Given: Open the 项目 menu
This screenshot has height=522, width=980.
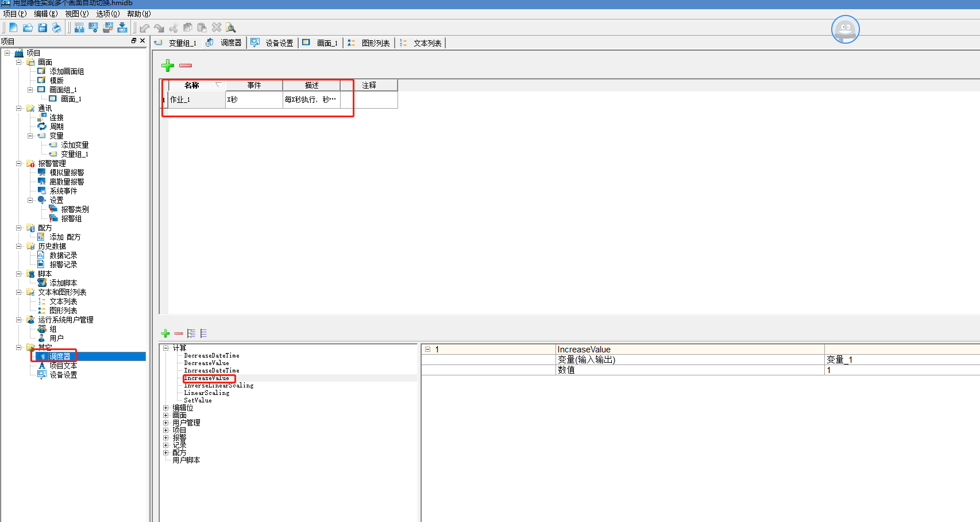Looking at the screenshot, I should pos(15,14).
